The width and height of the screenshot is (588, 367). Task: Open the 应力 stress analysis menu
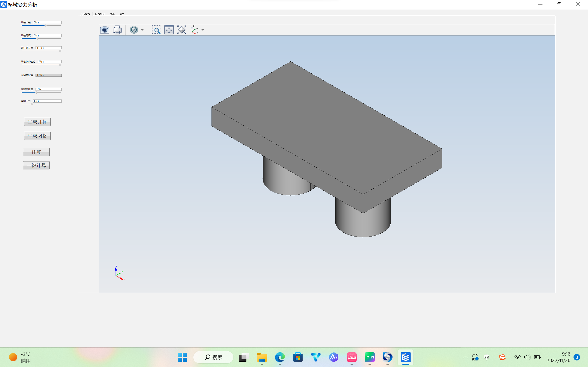[121, 14]
